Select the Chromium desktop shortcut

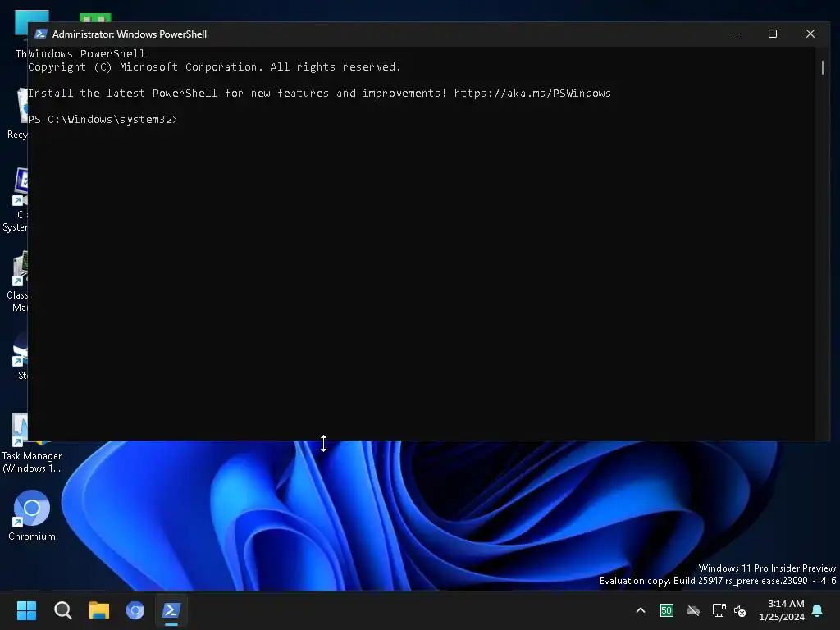(32, 516)
